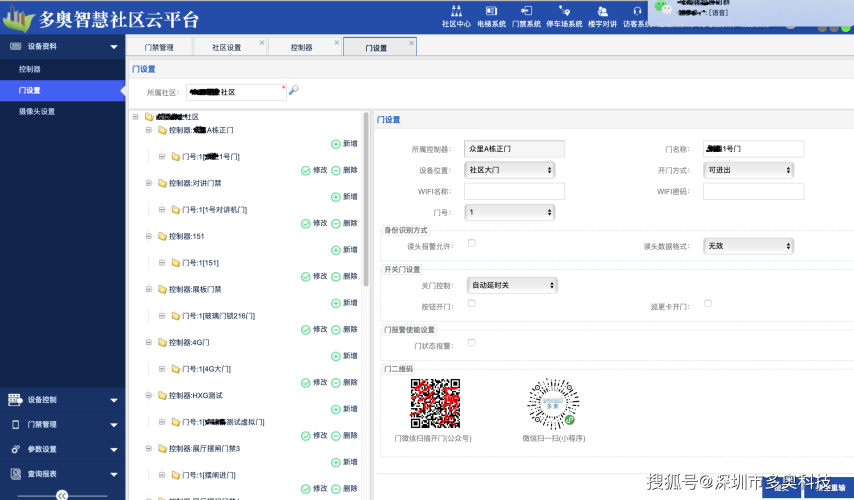Collapse the 控制器:4G门 tree node
Image resolution: width=854 pixels, height=500 pixels.
coord(148,342)
